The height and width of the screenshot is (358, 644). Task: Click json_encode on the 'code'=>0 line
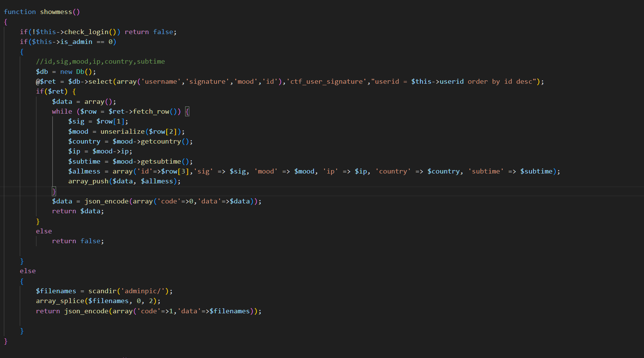[106, 201]
